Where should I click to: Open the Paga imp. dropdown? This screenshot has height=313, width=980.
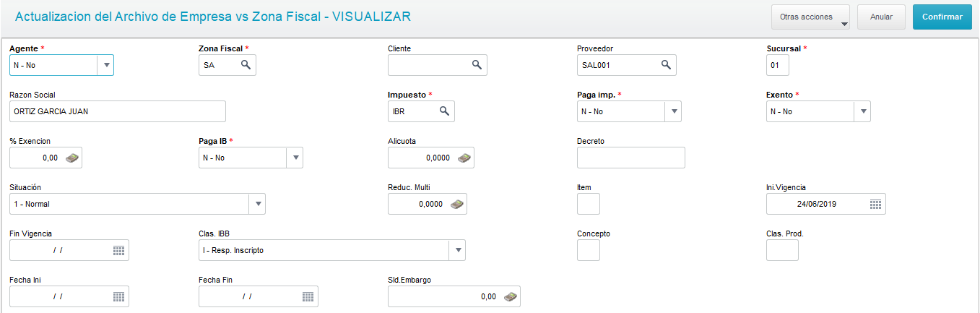coord(673,111)
